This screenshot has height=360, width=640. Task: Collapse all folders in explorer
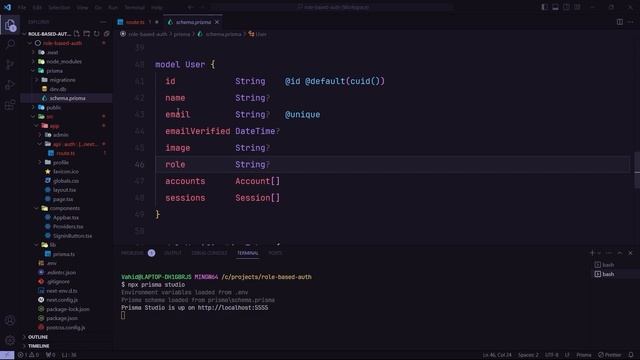tap(107, 34)
